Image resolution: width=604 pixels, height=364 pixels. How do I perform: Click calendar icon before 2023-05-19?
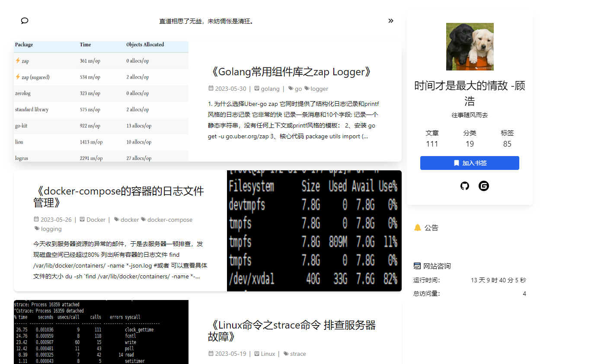click(211, 353)
